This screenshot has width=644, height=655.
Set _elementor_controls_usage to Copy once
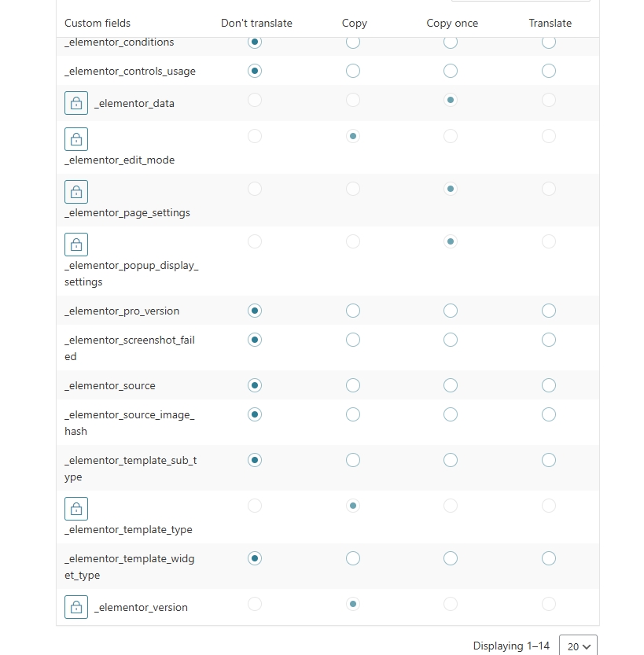point(451,71)
